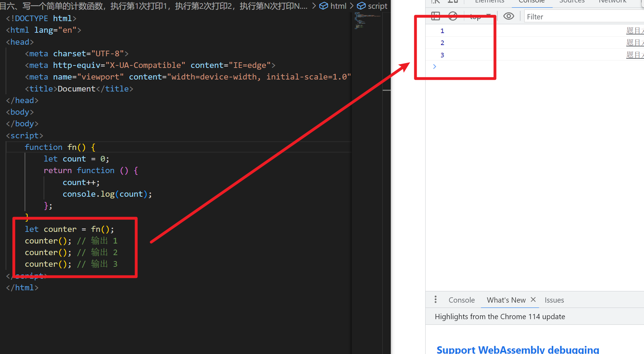This screenshot has height=354, width=644.
Task: Click 'Highlights from the Chrome 114 update' text
Action: tap(500, 316)
